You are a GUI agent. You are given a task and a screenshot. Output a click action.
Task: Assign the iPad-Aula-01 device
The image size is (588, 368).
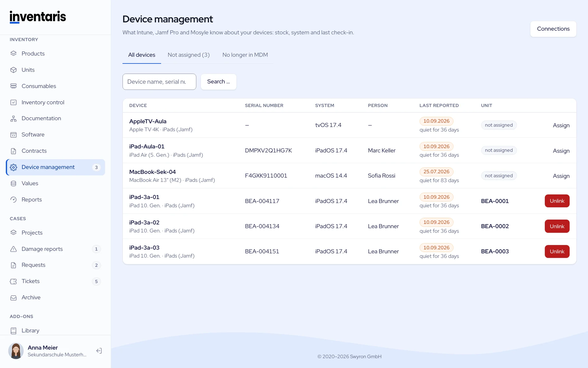pos(561,151)
